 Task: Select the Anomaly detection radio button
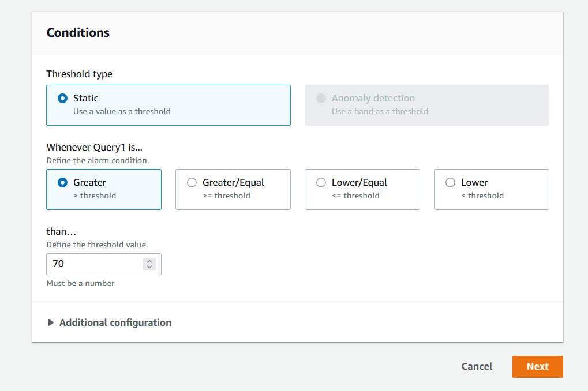click(321, 99)
